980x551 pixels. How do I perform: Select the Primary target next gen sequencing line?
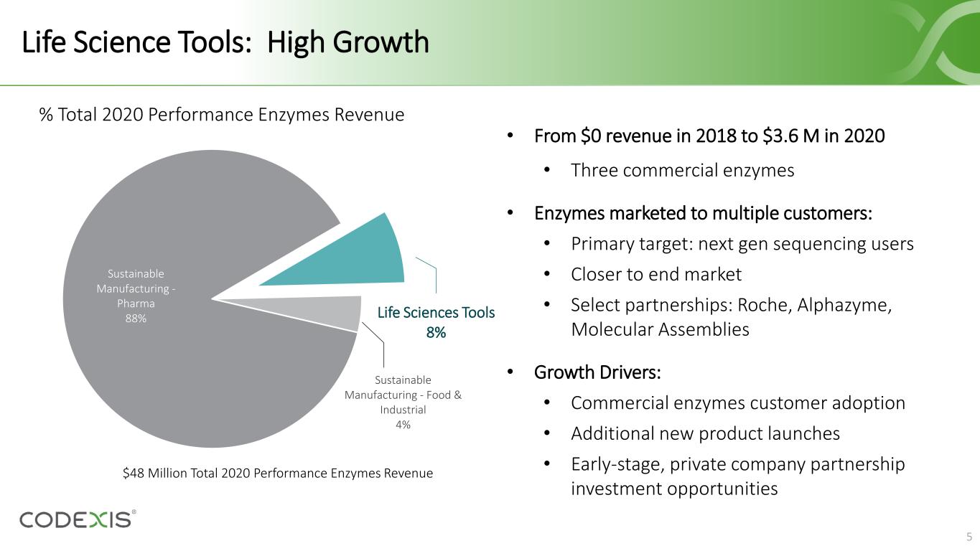742,244
